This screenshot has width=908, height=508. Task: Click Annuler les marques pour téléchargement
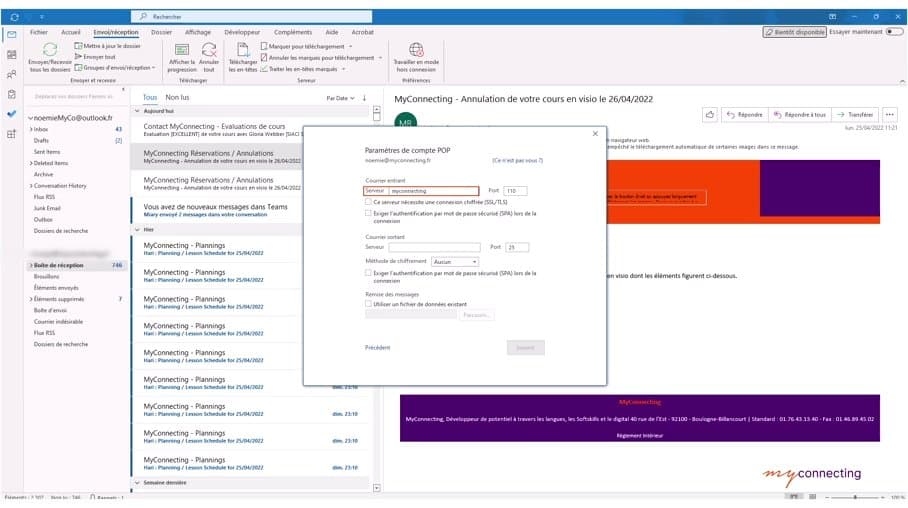(x=321, y=58)
